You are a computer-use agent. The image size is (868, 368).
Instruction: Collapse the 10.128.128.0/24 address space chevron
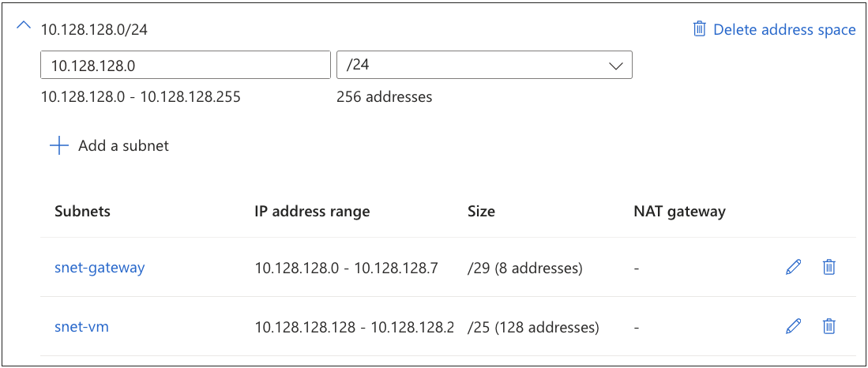point(24,28)
